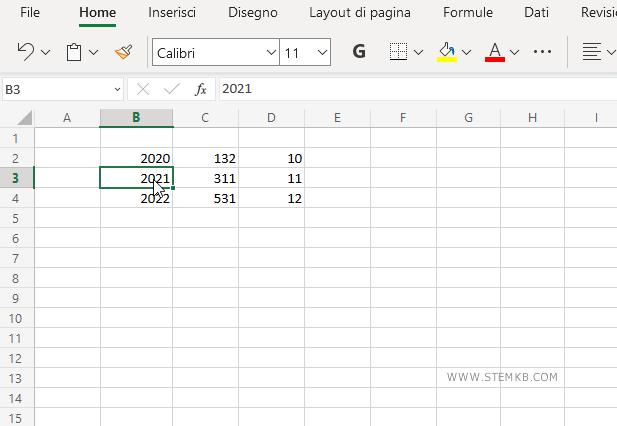
Task: Click the cancel X in formula bar
Action: point(143,89)
